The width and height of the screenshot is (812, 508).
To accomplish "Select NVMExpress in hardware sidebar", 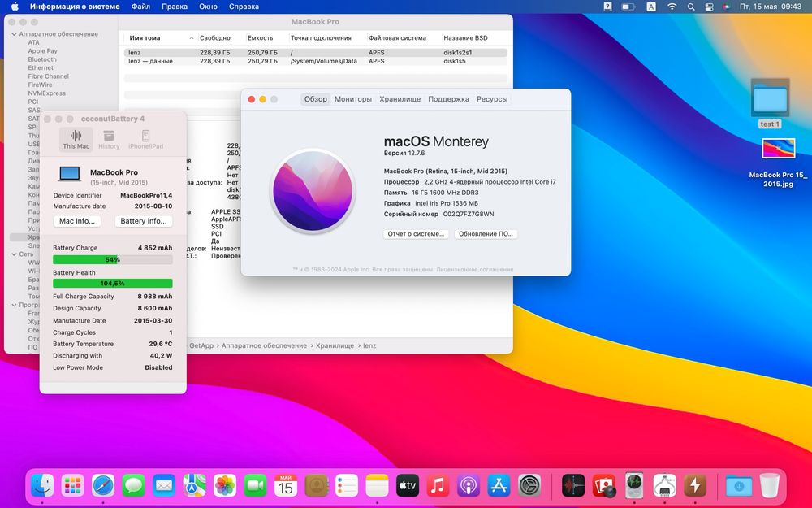I will [x=46, y=93].
